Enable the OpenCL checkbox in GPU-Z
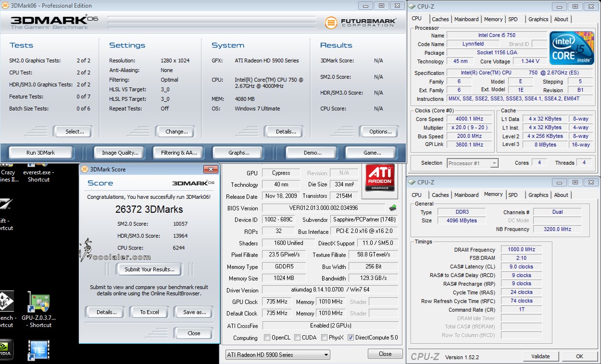601x364 pixels. 267,338
